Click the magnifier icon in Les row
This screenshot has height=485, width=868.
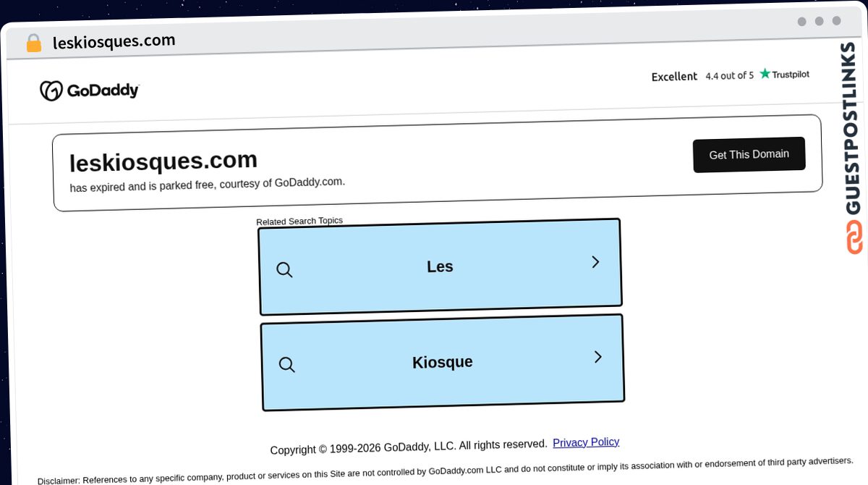tap(284, 270)
